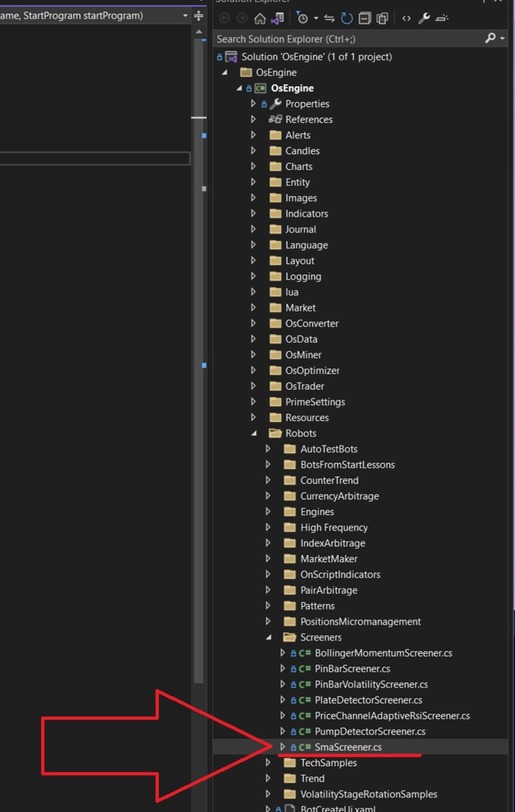The height and width of the screenshot is (812, 515).
Task: Collapse the Robots folder
Action: pyautogui.click(x=253, y=434)
